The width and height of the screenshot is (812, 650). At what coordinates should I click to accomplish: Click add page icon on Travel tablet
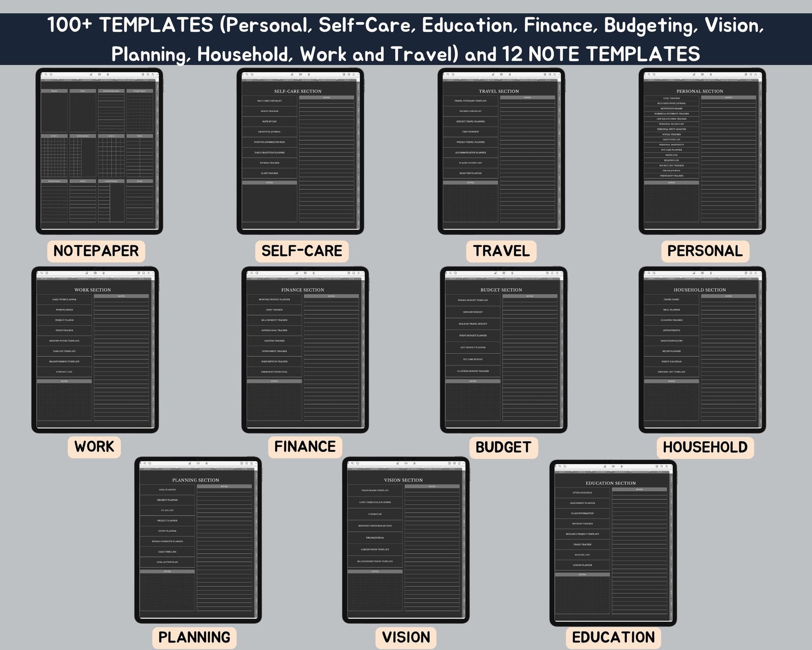pyautogui.click(x=545, y=75)
